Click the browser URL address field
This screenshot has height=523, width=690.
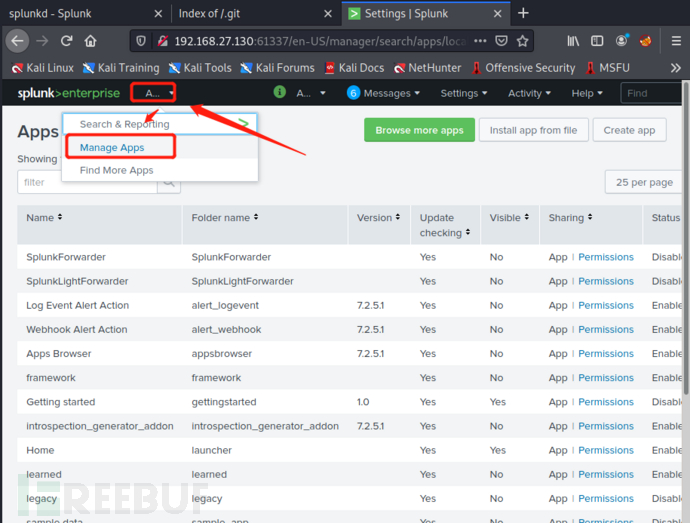(x=319, y=41)
